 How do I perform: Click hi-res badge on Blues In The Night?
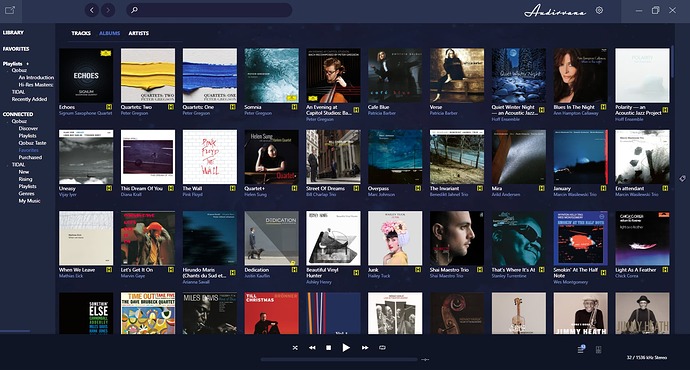(x=604, y=107)
